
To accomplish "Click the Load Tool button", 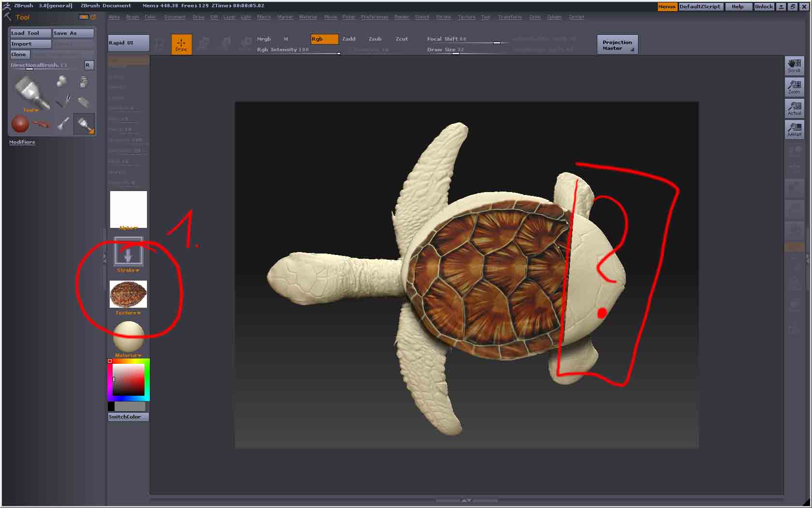I will click(30, 33).
